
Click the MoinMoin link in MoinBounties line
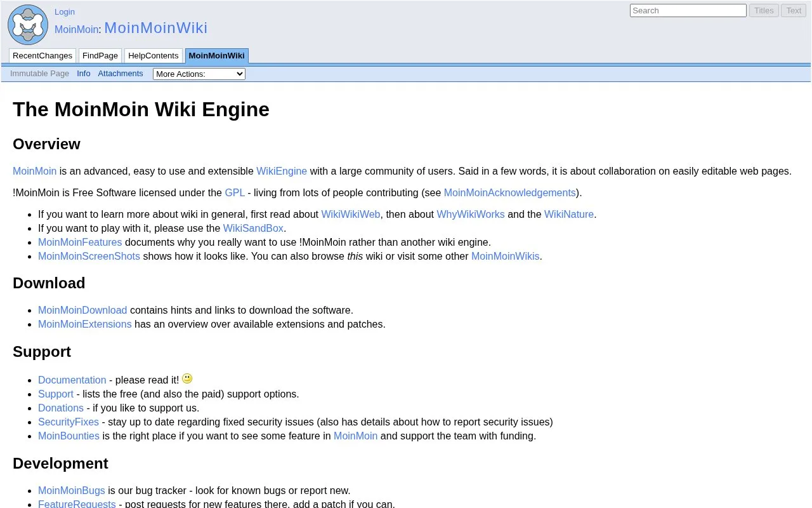pos(355,436)
